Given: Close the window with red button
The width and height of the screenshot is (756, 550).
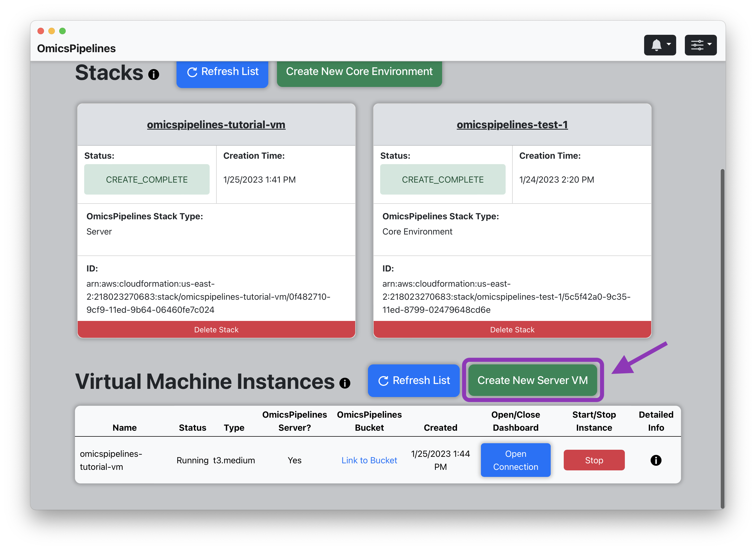Looking at the screenshot, I should pos(41,31).
